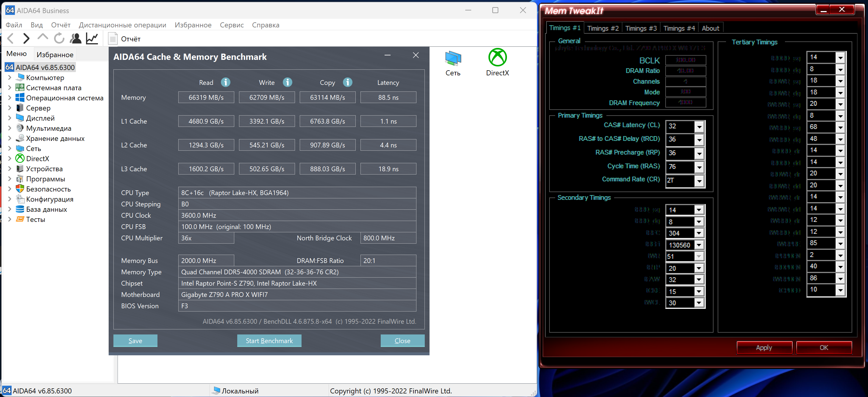Open the Cycle Time (tRAS) dropdown
Image resolution: width=868 pixels, height=397 pixels.
[x=699, y=167]
